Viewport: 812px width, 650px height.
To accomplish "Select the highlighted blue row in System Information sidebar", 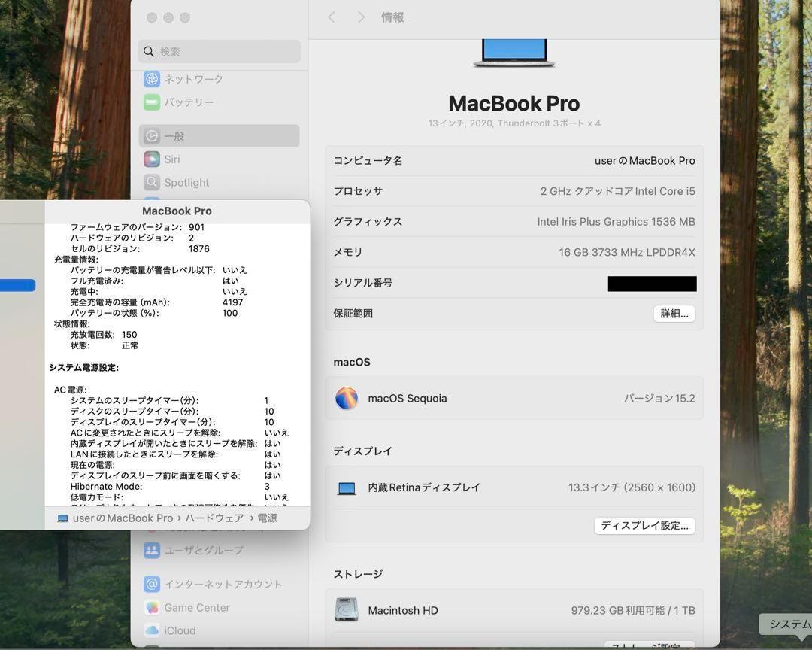I will click(x=17, y=285).
